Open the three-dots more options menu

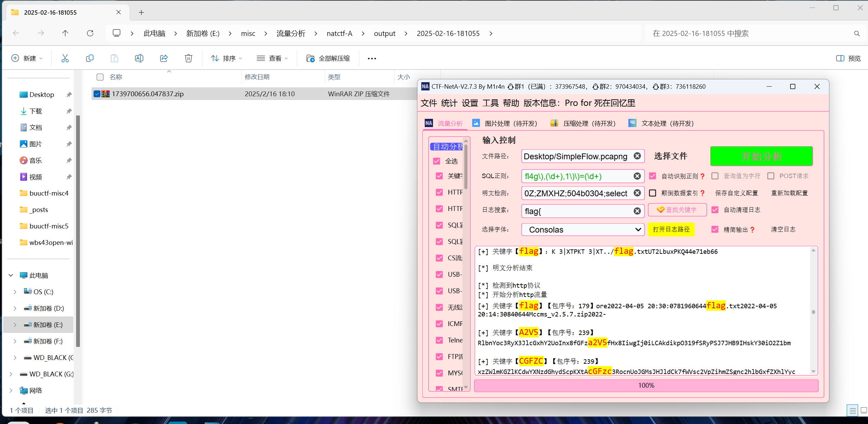coord(372,59)
